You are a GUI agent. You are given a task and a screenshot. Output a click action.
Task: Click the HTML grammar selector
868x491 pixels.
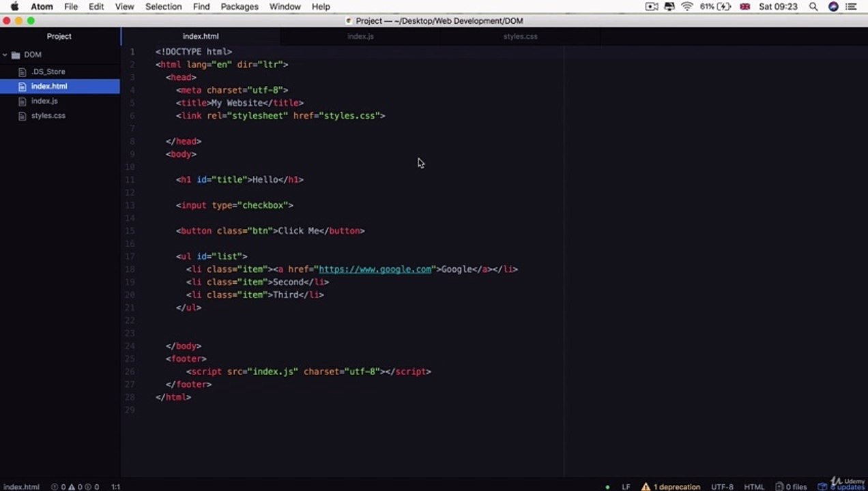pyautogui.click(x=754, y=487)
